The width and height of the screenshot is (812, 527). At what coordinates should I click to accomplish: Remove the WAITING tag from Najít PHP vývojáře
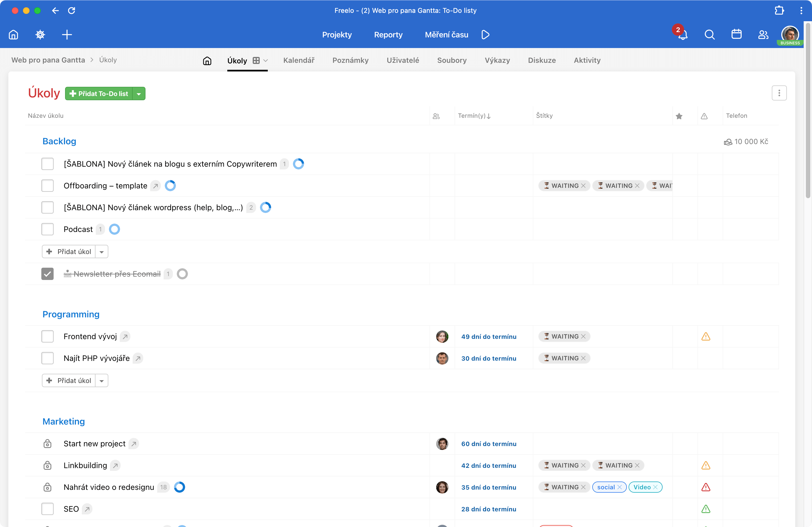[583, 358]
